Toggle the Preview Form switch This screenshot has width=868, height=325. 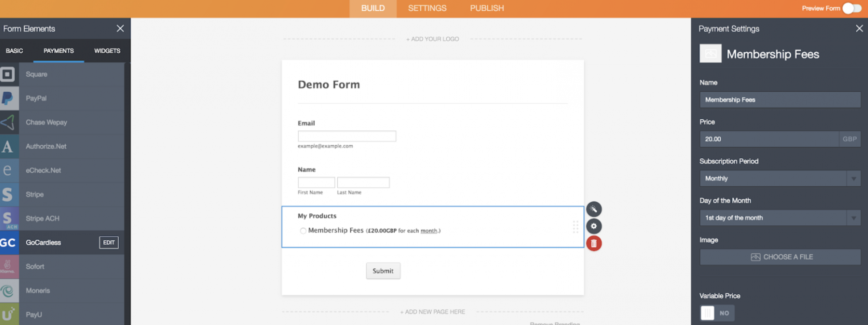click(x=852, y=8)
